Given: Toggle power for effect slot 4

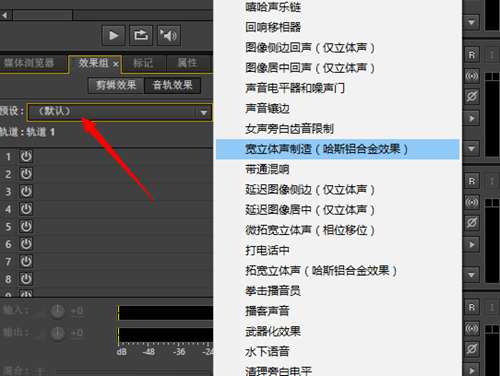Looking at the screenshot, I should click(x=26, y=209).
